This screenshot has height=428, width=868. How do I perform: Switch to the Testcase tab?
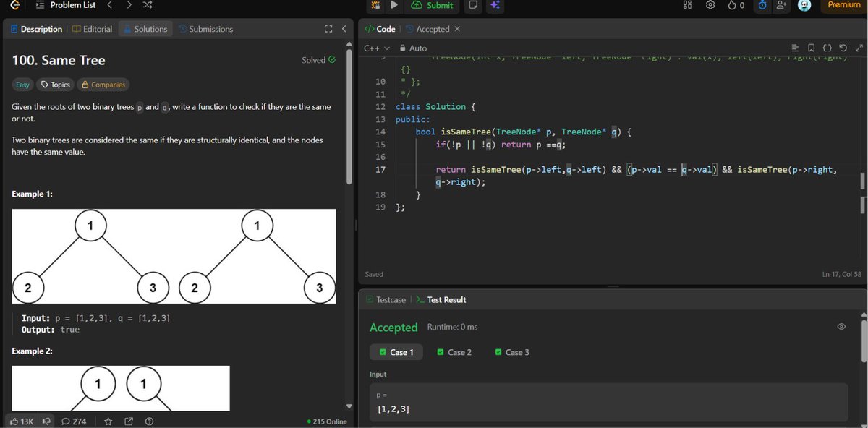coord(386,299)
